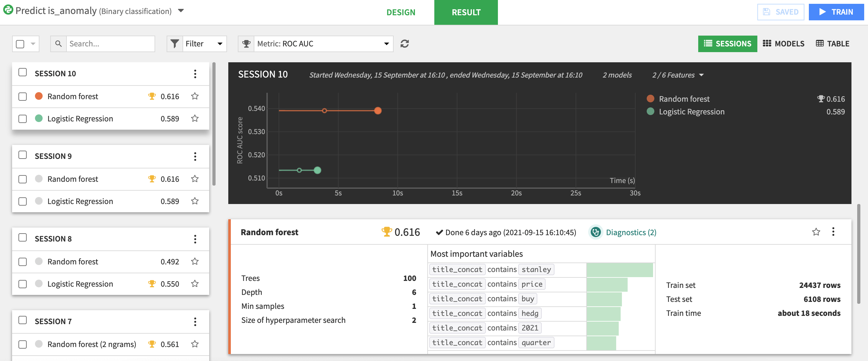Viewport: 868px width, 361px height.
Task: Tick the Session 9 checkbox
Action: pos(23,155)
